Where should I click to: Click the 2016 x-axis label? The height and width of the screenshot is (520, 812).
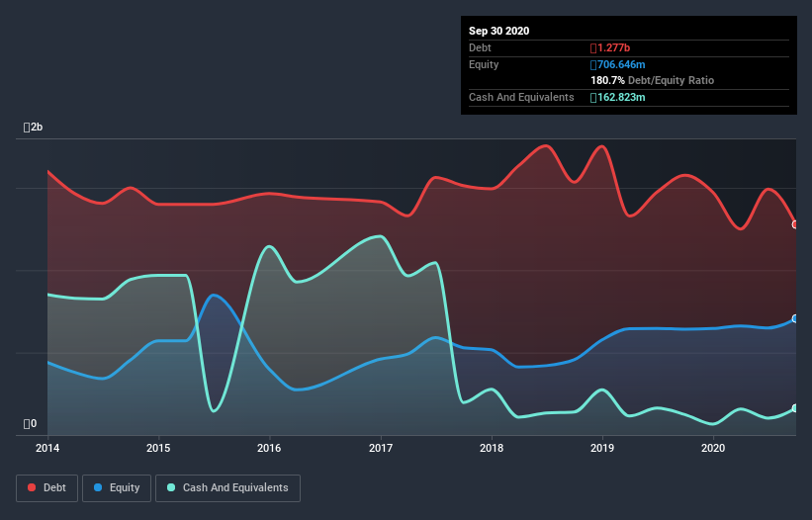pos(269,448)
